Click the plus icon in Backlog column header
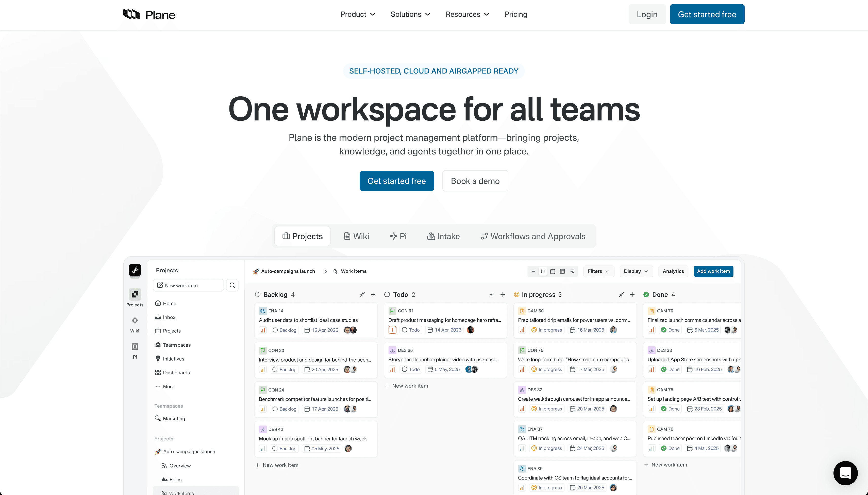This screenshot has height=495, width=868. [x=373, y=294]
